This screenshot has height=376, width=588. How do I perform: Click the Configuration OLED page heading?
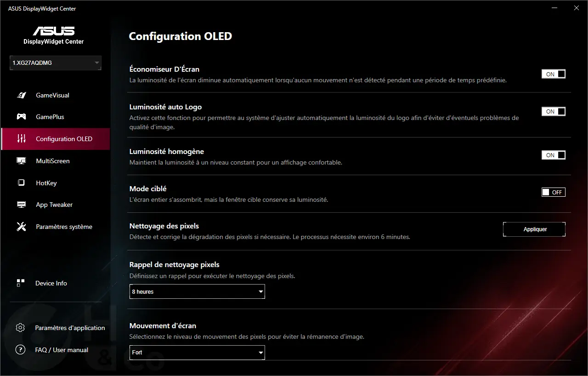click(x=180, y=36)
